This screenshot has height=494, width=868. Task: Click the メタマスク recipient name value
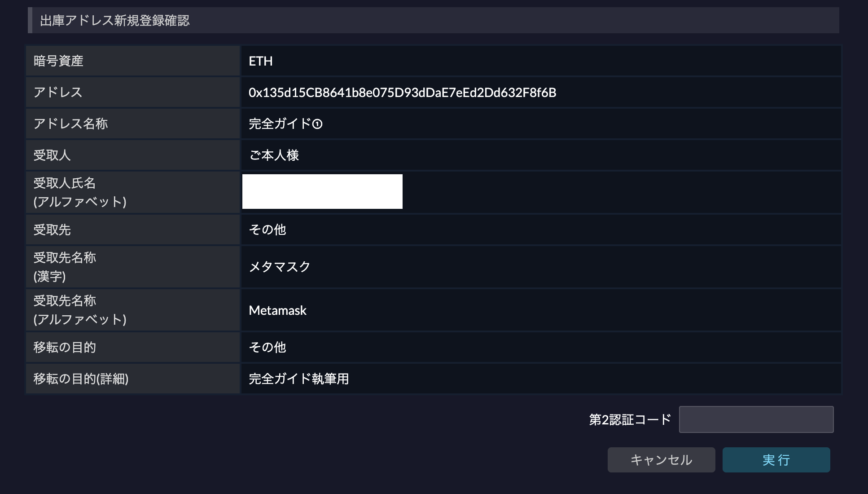click(x=280, y=267)
